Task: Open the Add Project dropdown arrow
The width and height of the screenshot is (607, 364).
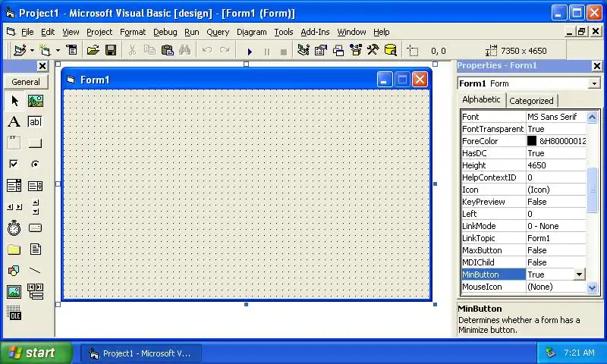Action: click(x=32, y=50)
